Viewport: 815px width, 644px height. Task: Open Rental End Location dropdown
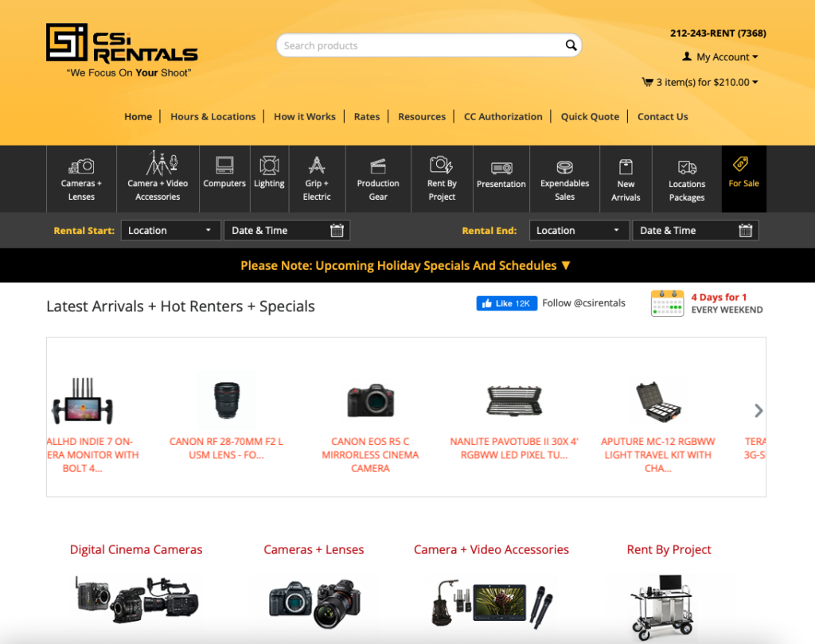pos(579,230)
